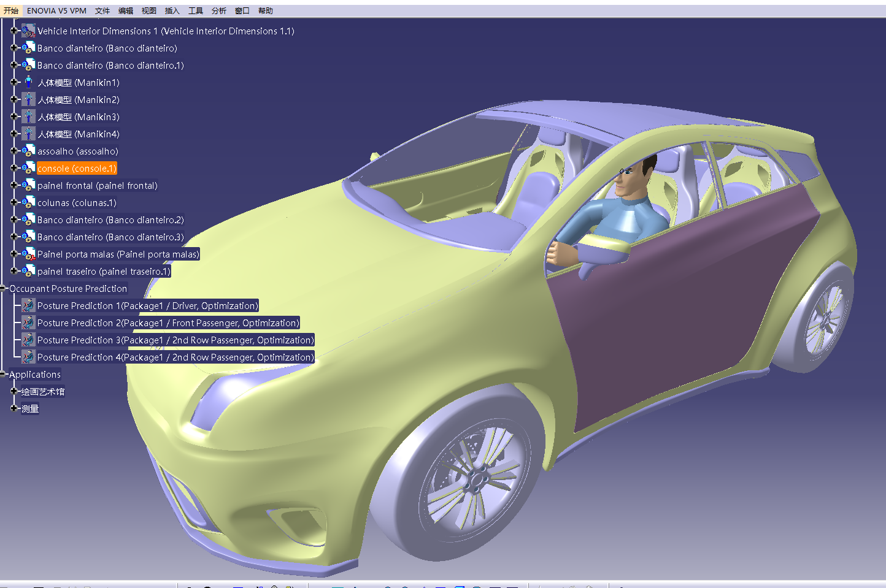Click the product icon for Banco dianteiro (Banco dianteiro)

pyautogui.click(x=28, y=48)
